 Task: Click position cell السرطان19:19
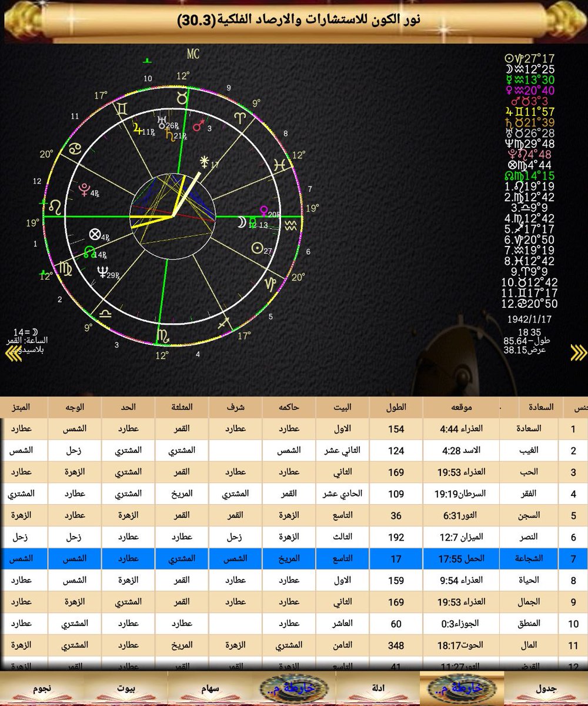coord(462,494)
